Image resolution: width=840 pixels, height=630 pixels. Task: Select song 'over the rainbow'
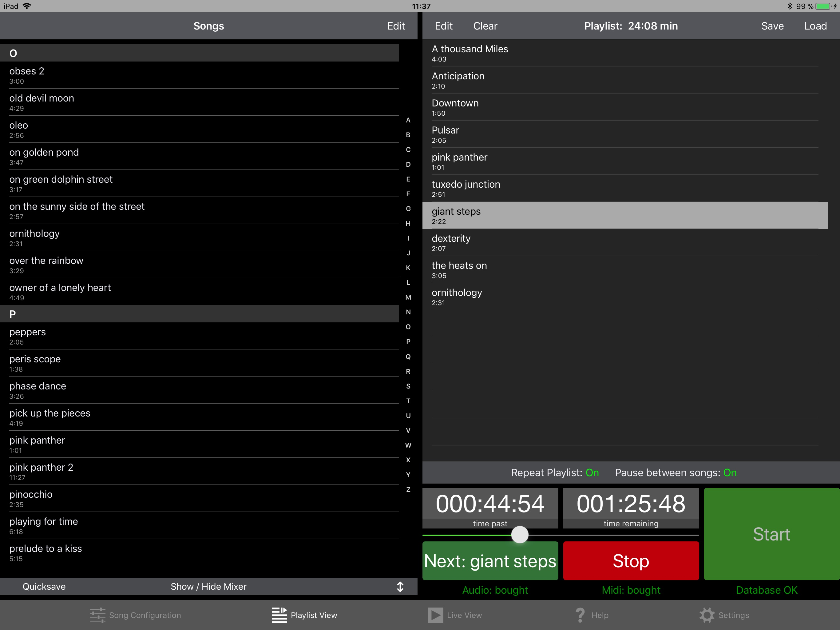click(199, 265)
